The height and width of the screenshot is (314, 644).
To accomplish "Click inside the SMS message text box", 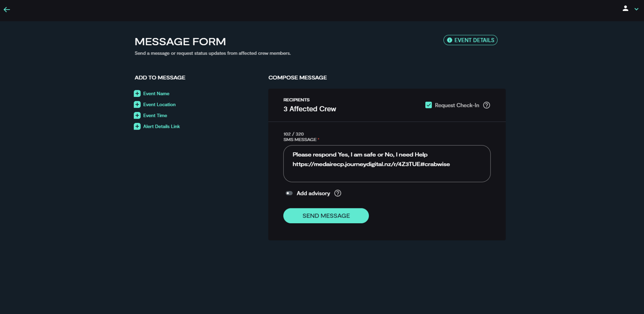I will pyautogui.click(x=386, y=163).
